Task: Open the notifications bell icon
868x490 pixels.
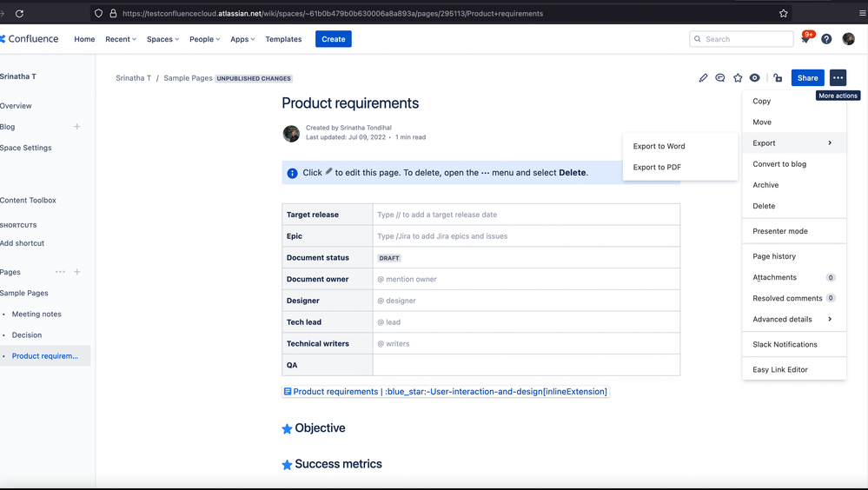Action: [x=806, y=39]
